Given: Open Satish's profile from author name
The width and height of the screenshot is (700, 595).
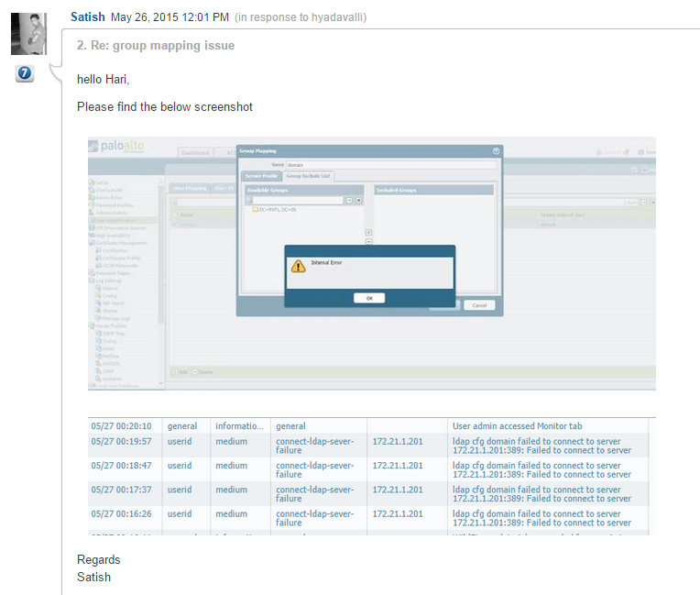Looking at the screenshot, I should point(88,17).
